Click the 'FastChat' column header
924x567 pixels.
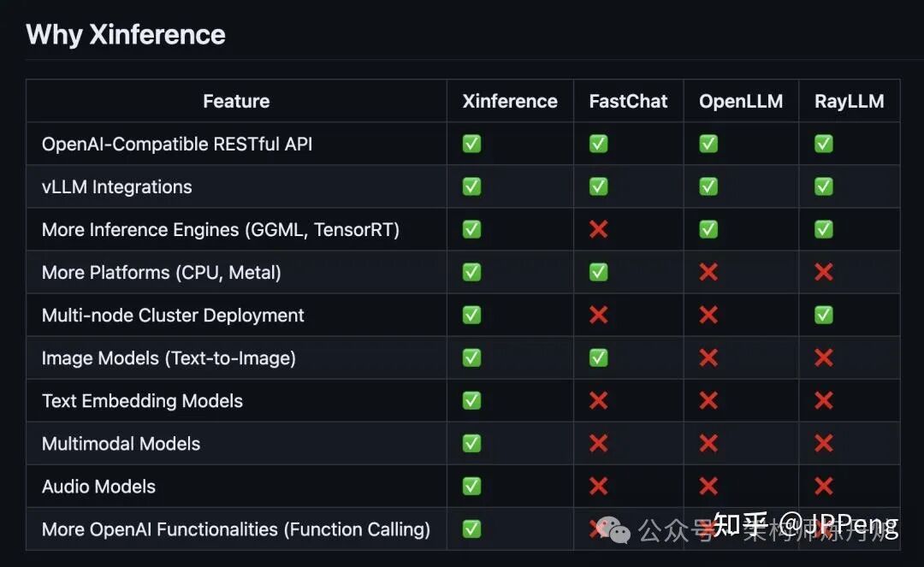point(628,101)
